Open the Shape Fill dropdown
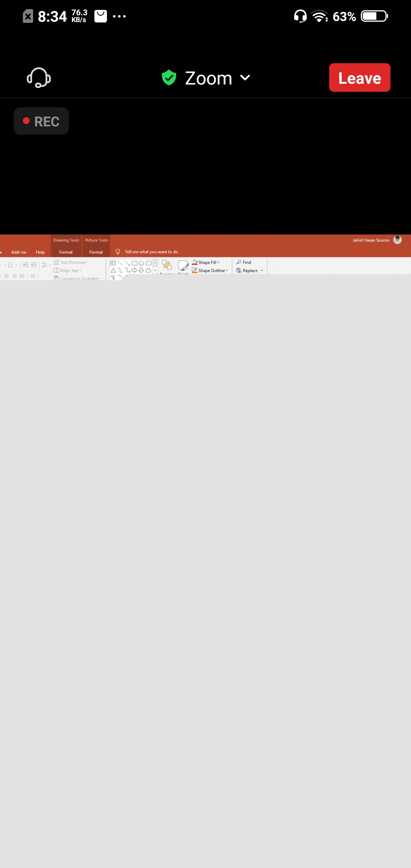The image size is (411, 868). pyautogui.click(x=205, y=262)
